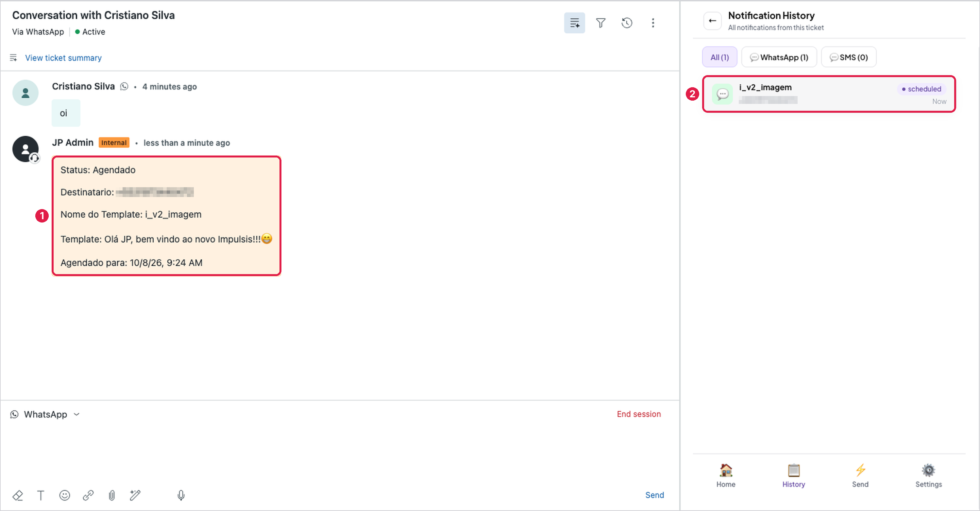The image size is (980, 511).
Task: Click the eraser clear formatting icon
Action: [18, 495]
